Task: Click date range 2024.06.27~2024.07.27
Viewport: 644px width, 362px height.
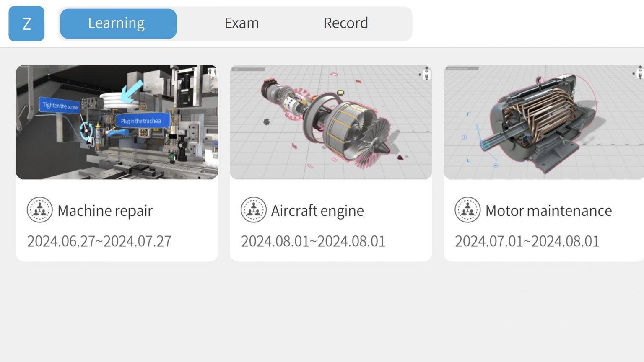Action: 99,241
